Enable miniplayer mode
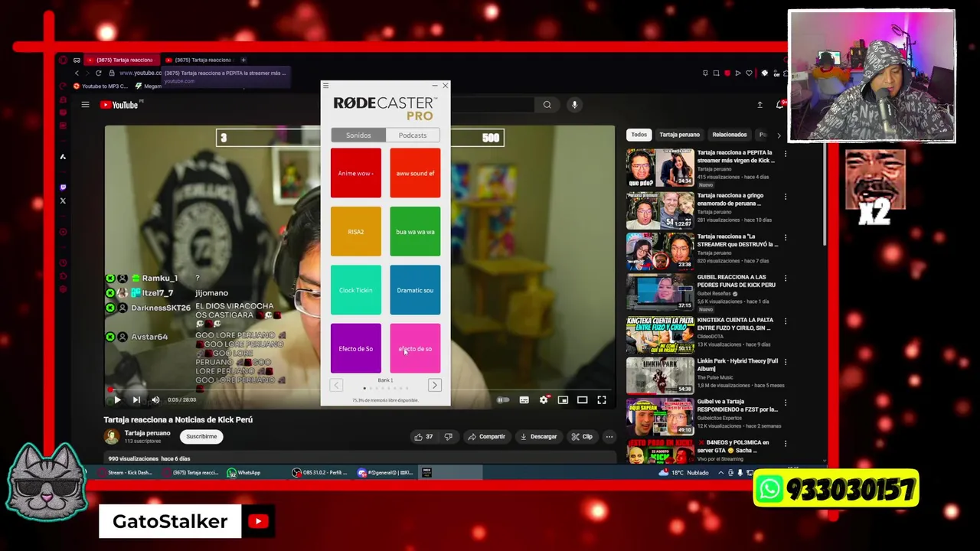 tap(563, 399)
